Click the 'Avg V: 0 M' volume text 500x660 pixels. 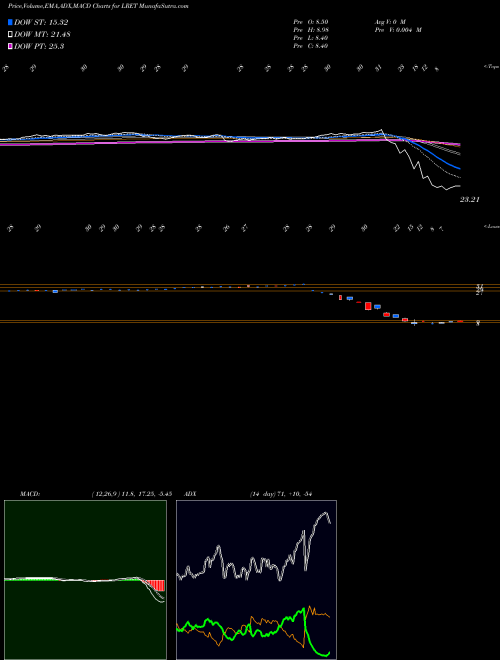click(x=389, y=21)
